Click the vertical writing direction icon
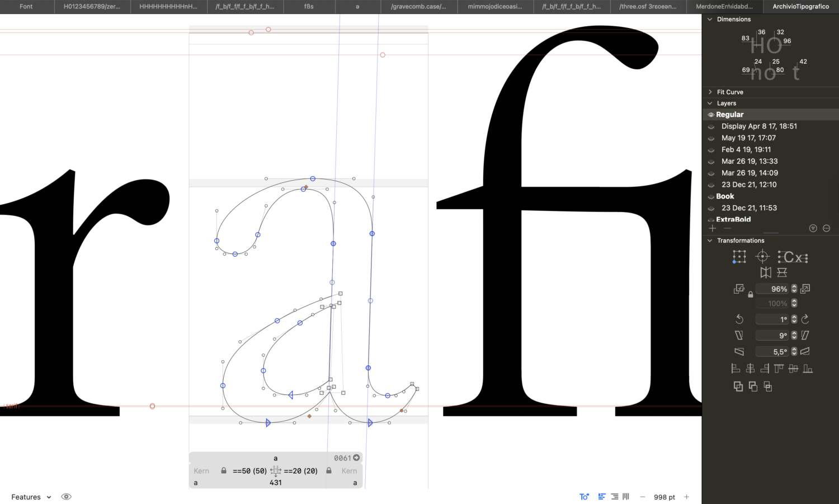This screenshot has width=839, height=504. [625, 497]
